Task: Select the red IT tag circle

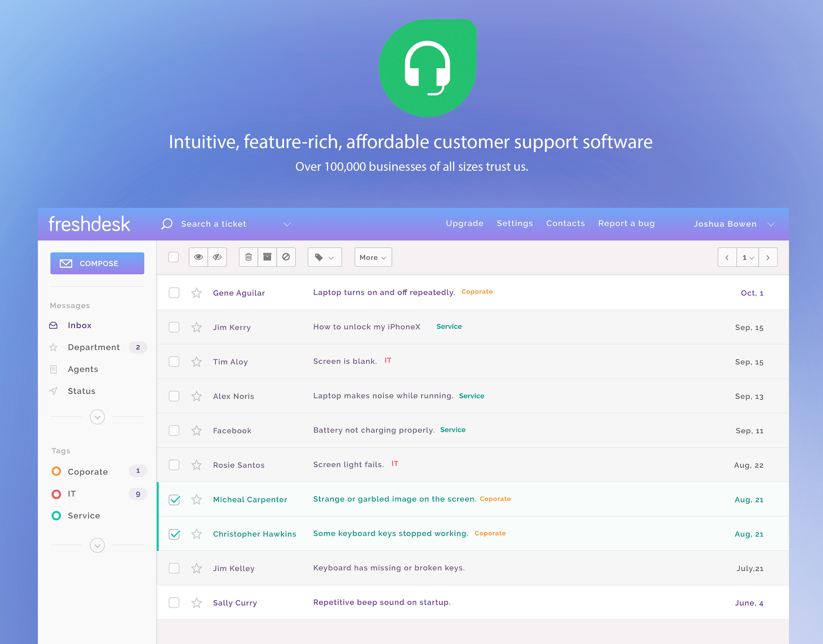Action: tap(56, 494)
